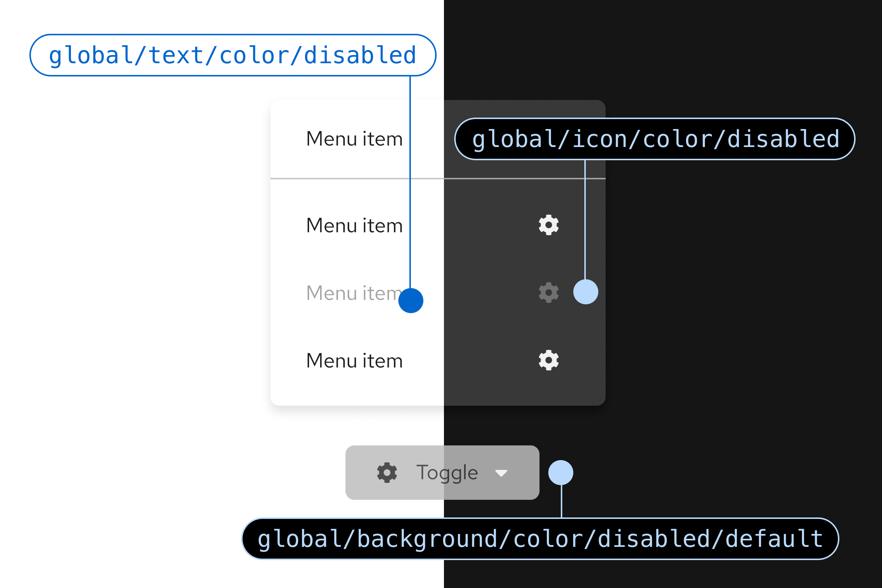Viewport: 882px width, 588px height.
Task: Click the global/icon/color/disabled token pill
Action: [x=655, y=139]
